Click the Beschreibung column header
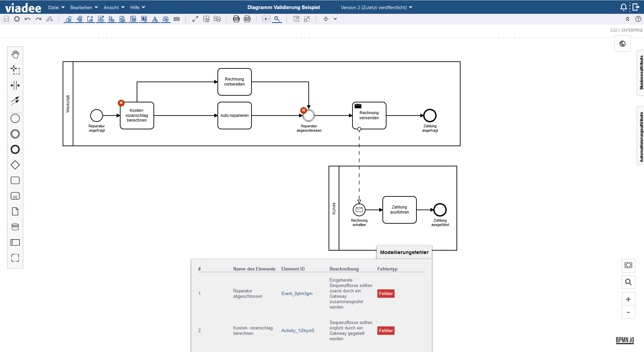Image resolution: width=644 pixels, height=352 pixels. [x=344, y=269]
